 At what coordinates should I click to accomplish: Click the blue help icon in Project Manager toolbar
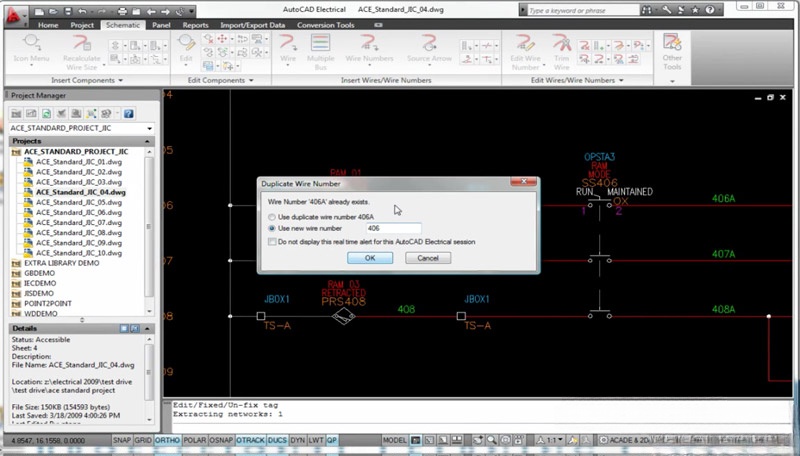129,113
